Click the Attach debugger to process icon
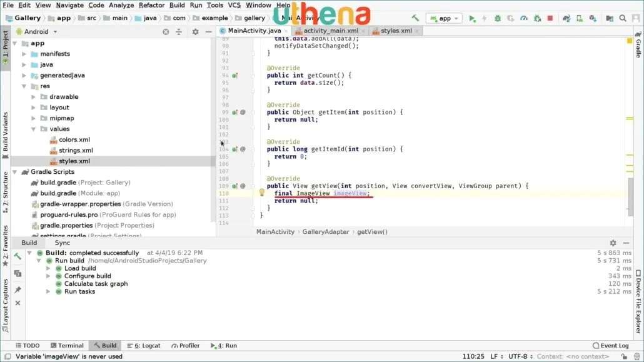644x362 pixels. pos(537,19)
